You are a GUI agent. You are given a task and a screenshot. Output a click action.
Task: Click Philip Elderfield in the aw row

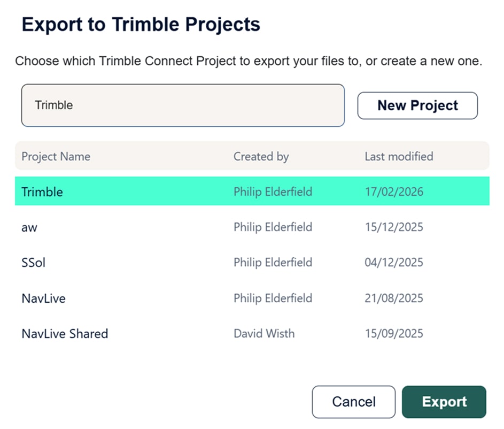pos(273,227)
